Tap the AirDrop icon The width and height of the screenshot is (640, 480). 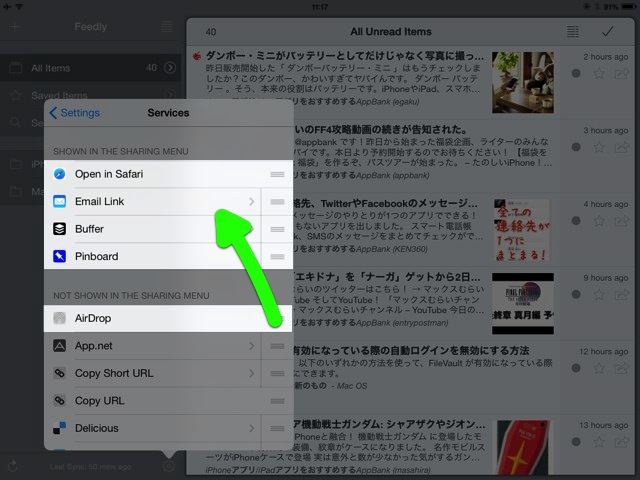pyautogui.click(x=60, y=318)
